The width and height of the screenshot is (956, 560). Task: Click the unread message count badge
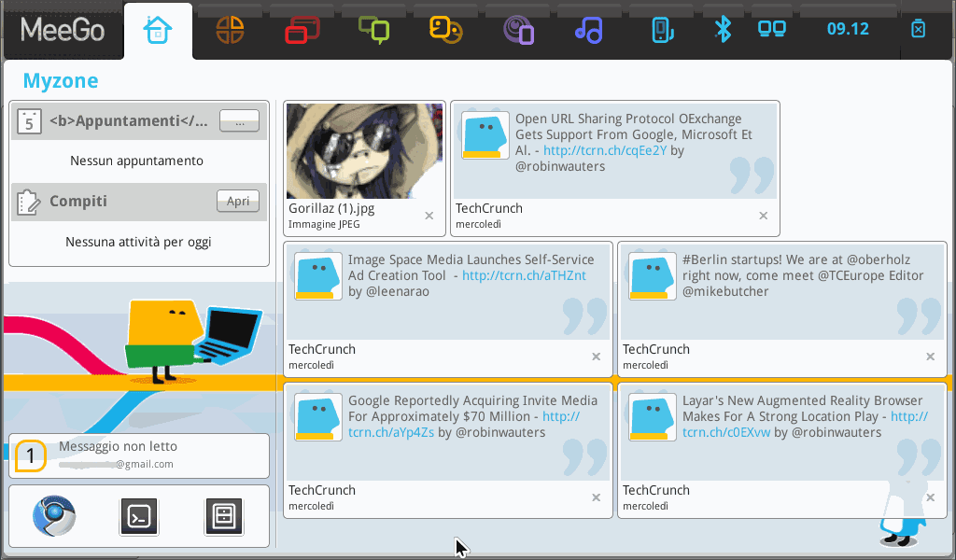[31, 455]
